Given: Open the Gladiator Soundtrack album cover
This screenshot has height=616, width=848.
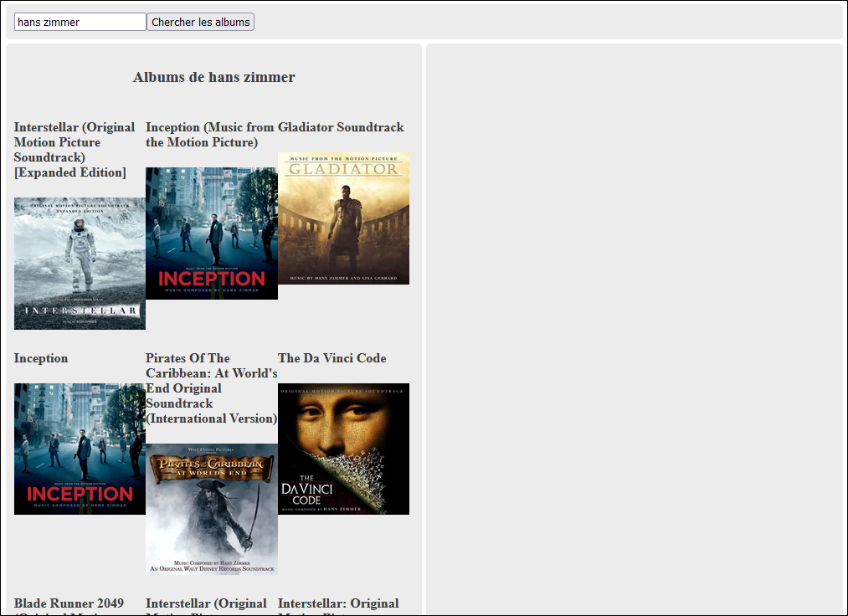Looking at the screenshot, I should click(x=343, y=218).
